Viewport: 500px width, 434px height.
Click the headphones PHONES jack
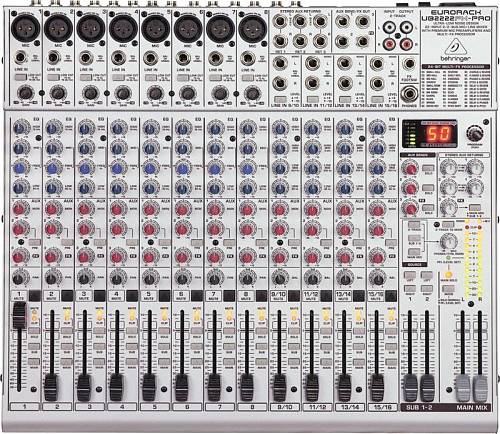pos(409,93)
